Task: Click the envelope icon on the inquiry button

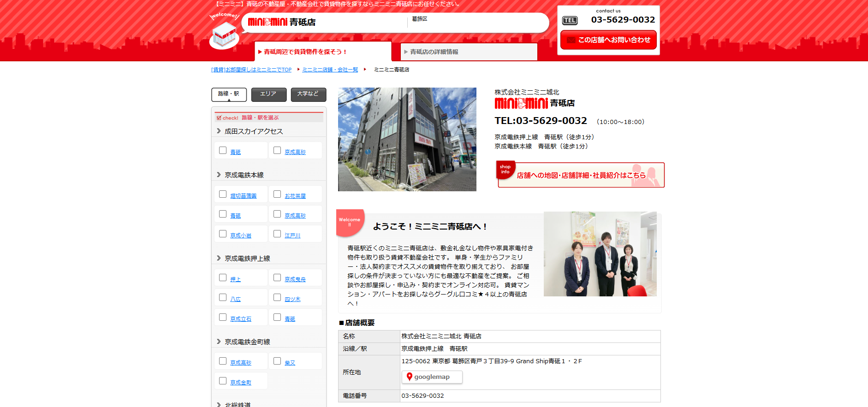Action: [x=571, y=40]
